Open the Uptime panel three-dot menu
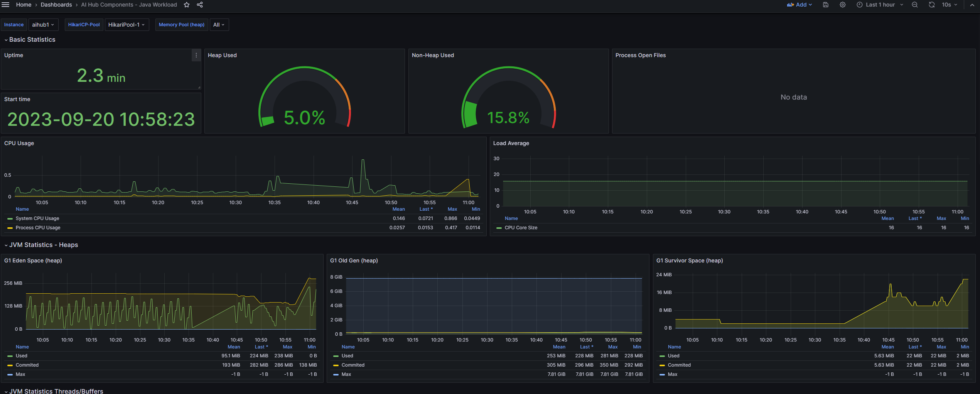This screenshot has height=394, width=980. click(x=196, y=56)
